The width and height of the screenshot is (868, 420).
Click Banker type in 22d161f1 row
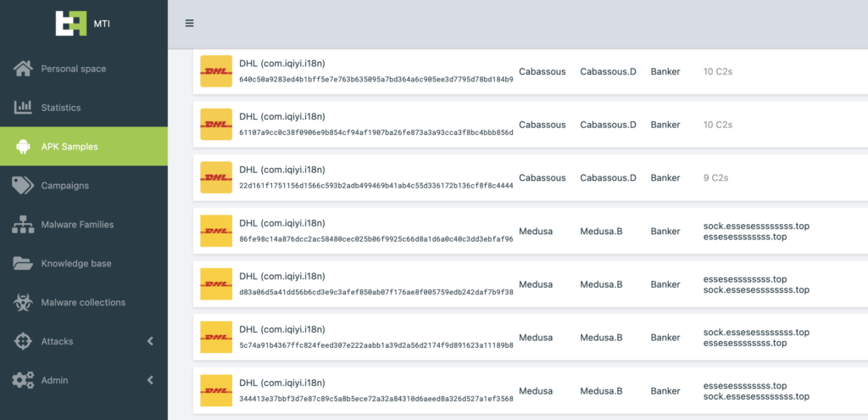(x=665, y=178)
